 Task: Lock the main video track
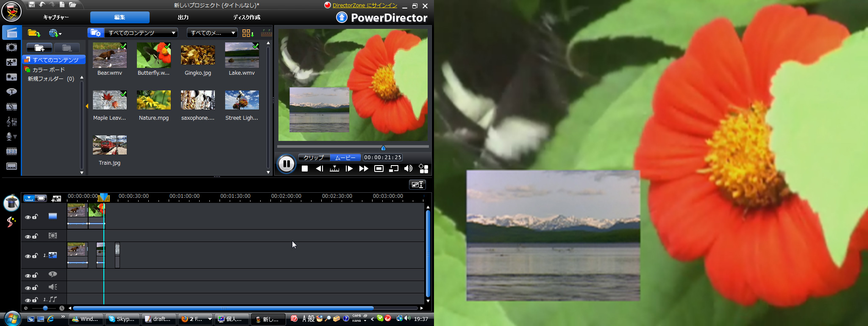point(35,216)
